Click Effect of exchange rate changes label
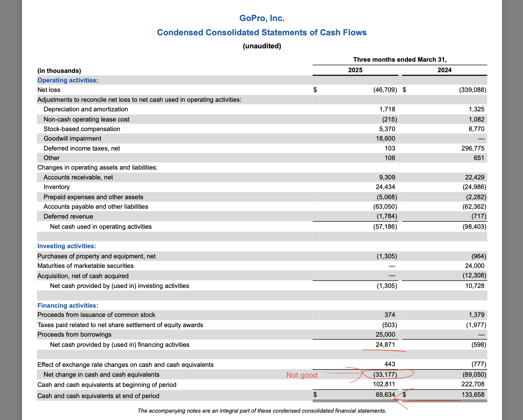523x420 pixels. tap(125, 365)
